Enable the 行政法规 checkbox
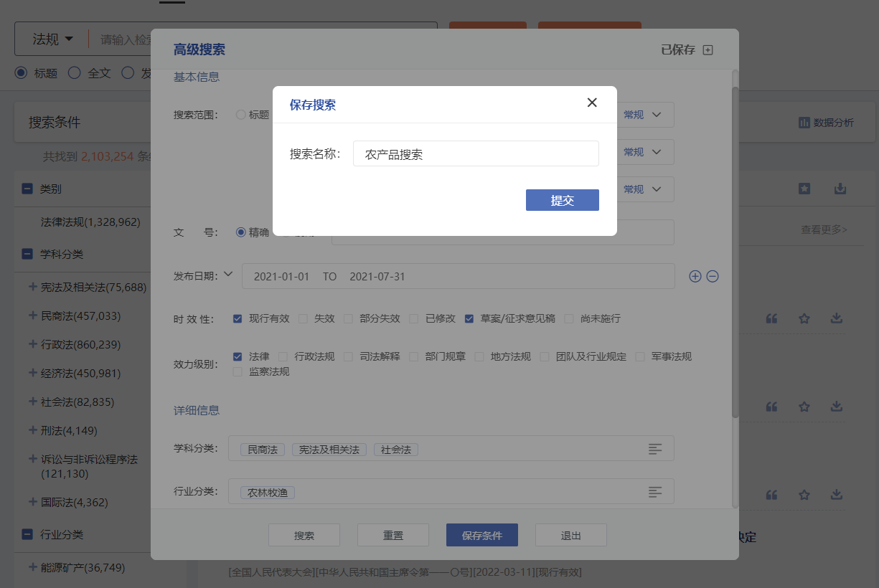The width and height of the screenshot is (879, 588). click(283, 356)
